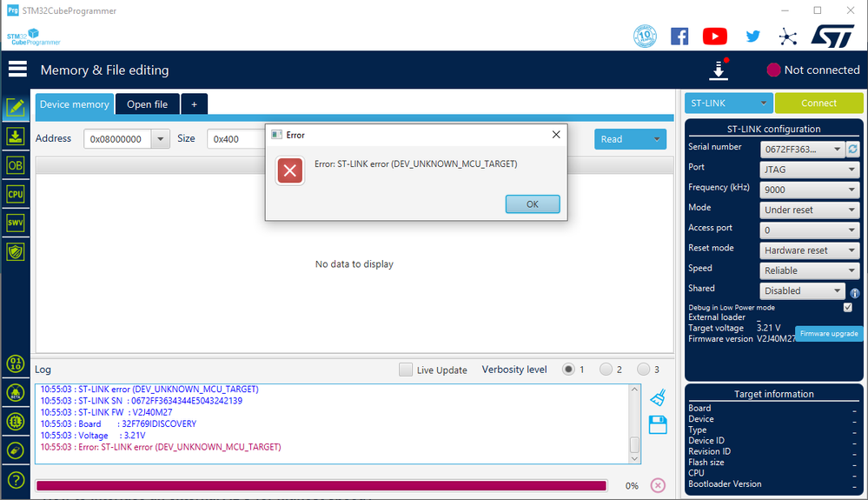Open the EL external loader icon
Screen dimensions: 868x500
click(16, 422)
